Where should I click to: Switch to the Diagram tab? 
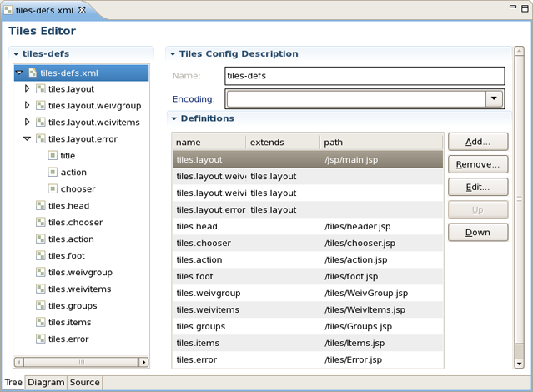click(x=46, y=383)
